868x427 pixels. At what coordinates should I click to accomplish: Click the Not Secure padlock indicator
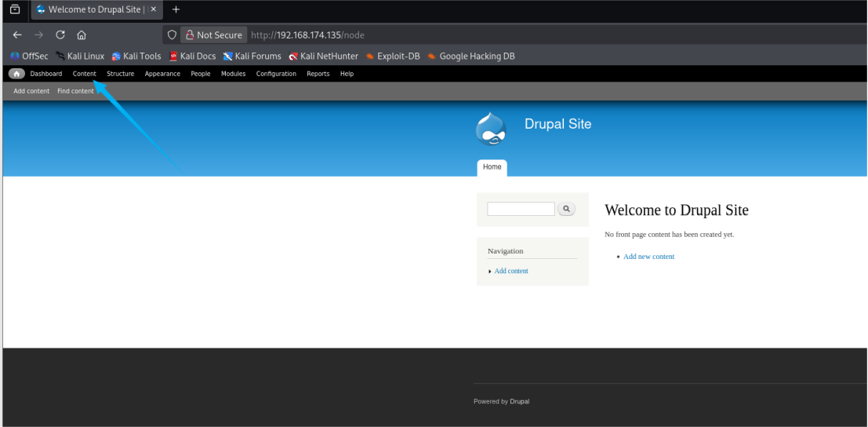pyautogui.click(x=214, y=35)
